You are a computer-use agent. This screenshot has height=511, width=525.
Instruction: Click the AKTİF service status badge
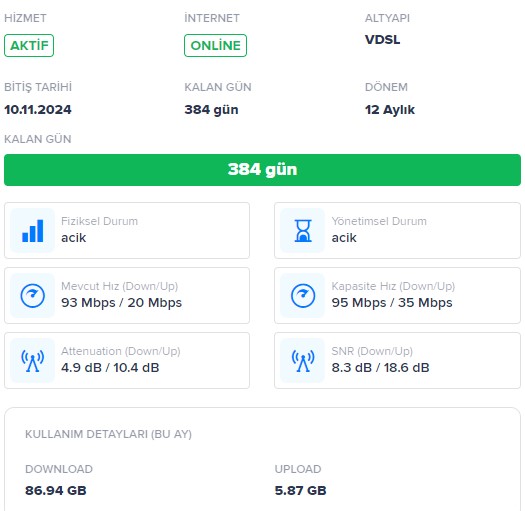tap(29, 45)
